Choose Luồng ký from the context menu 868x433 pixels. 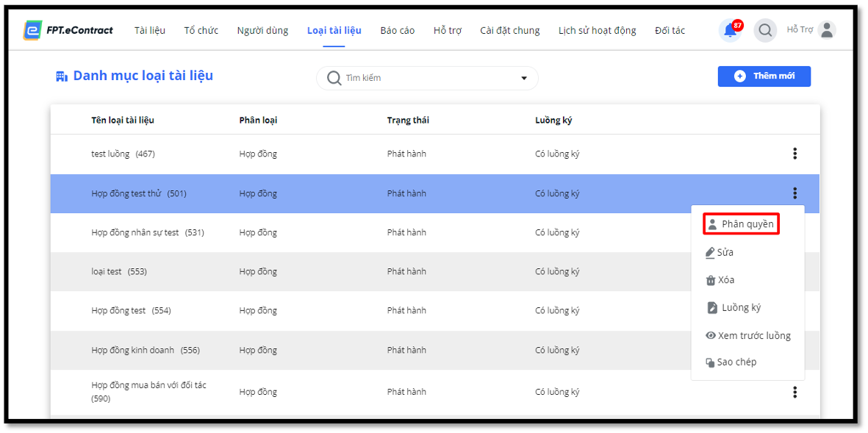734,308
